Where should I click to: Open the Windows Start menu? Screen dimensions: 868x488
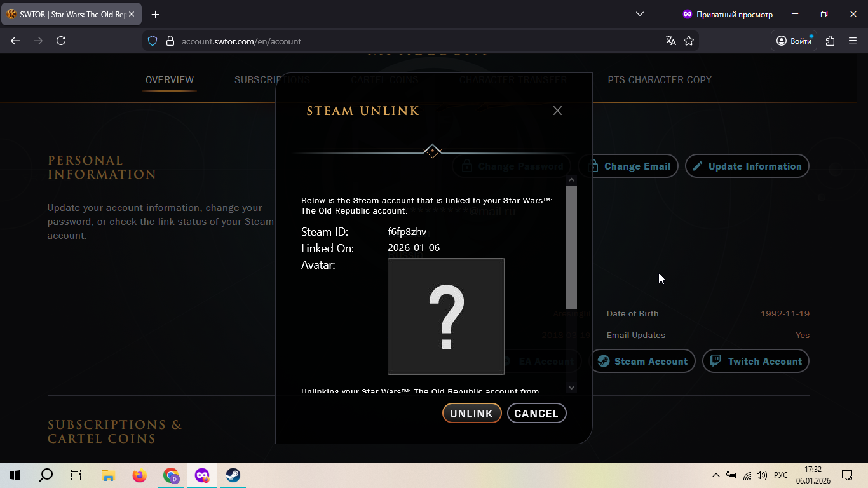(15, 475)
